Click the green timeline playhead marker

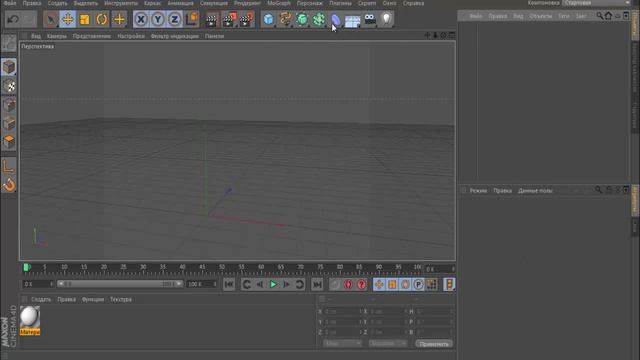26,267
